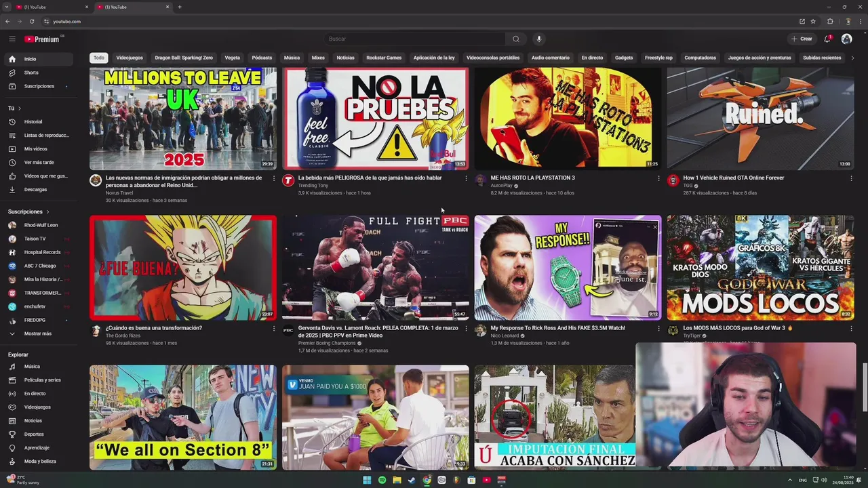Select Dragon Ball: Sparking! Zero chip
Screen dimensions: 868x488
[184, 58]
